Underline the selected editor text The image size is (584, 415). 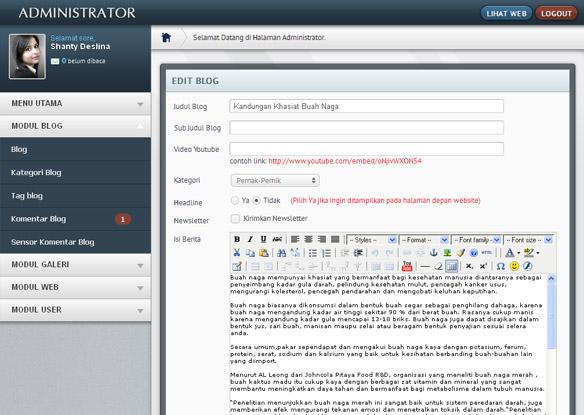point(264,240)
